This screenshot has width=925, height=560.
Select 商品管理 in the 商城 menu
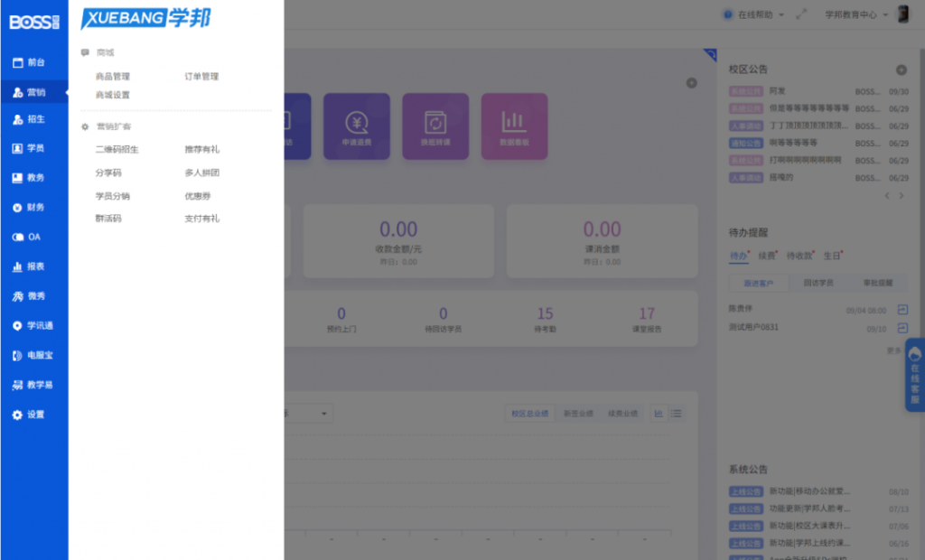[113, 77]
